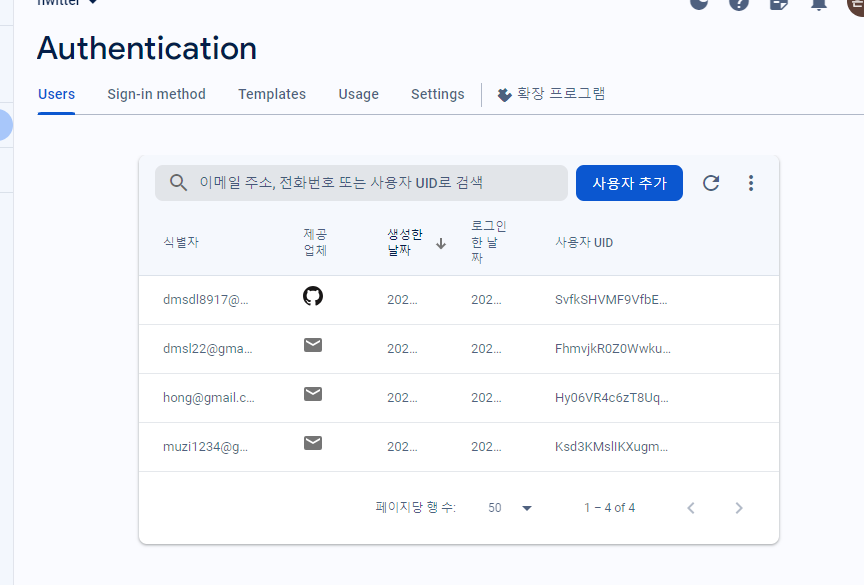Click the 제공업체 column header
The height and width of the screenshot is (585, 864).
[x=315, y=242]
